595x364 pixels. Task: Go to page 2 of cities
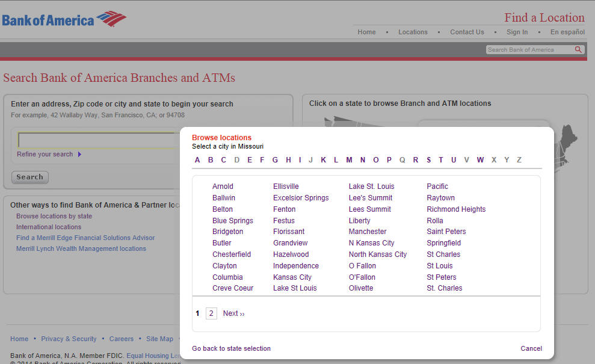coord(211,313)
